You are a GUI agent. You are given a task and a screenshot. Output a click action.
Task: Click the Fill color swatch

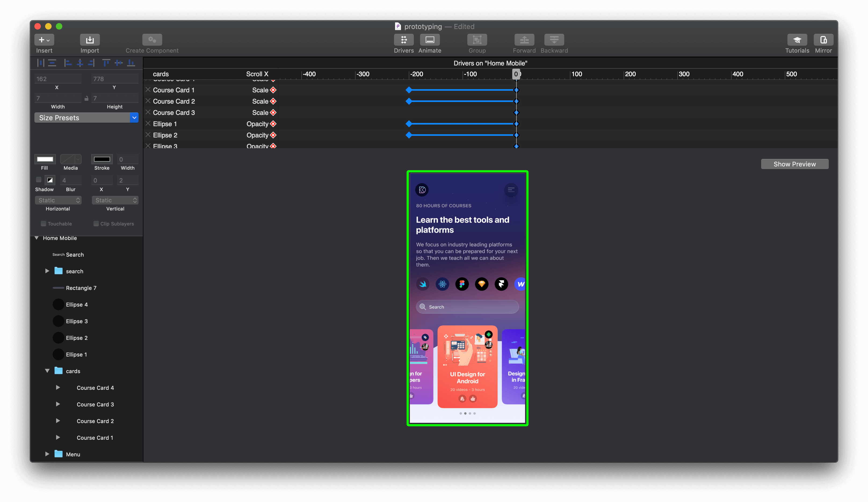coord(45,159)
